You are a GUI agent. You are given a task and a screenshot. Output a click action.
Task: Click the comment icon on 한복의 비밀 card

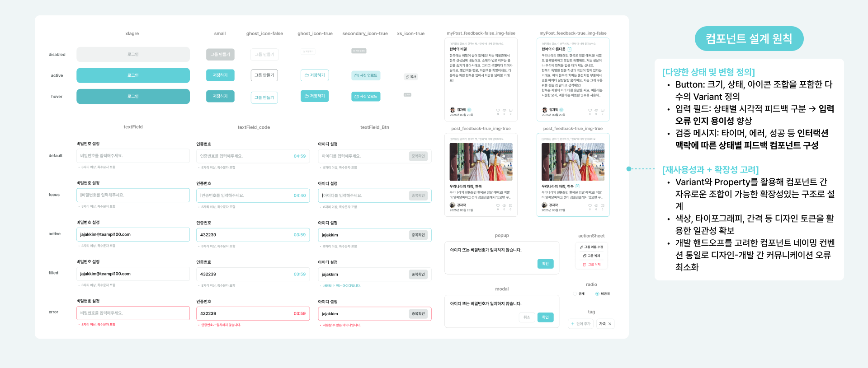click(x=511, y=110)
